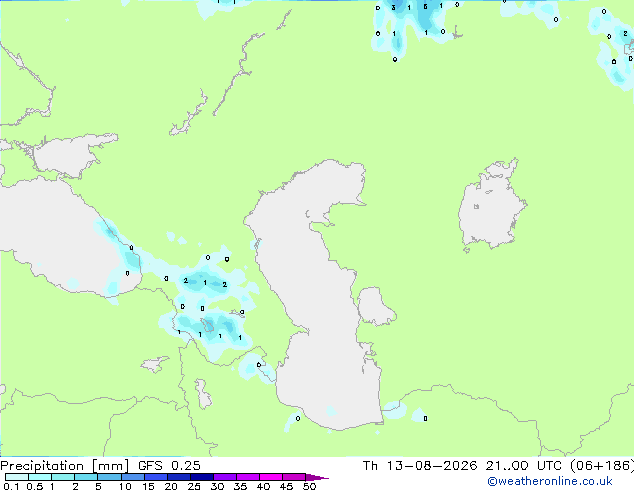The image size is (634, 490).
Task: Select the 30–35 mm purple swatch
Action: (x=225, y=477)
